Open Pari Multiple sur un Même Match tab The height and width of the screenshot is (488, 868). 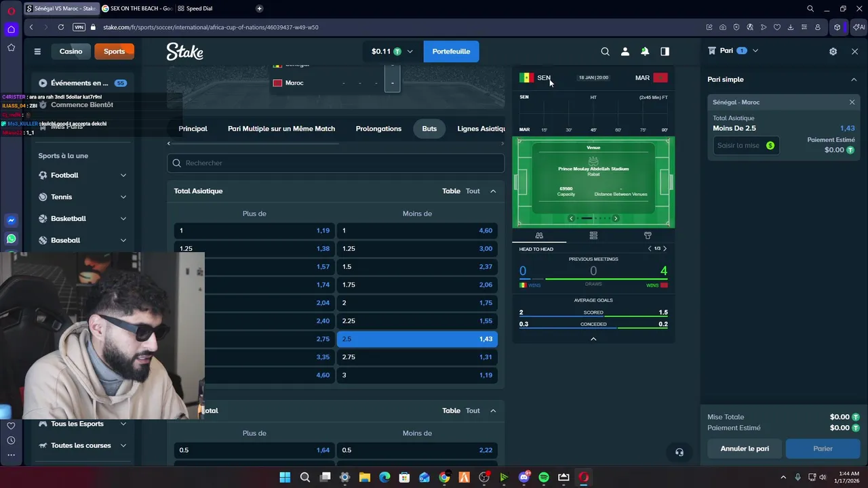281,129
